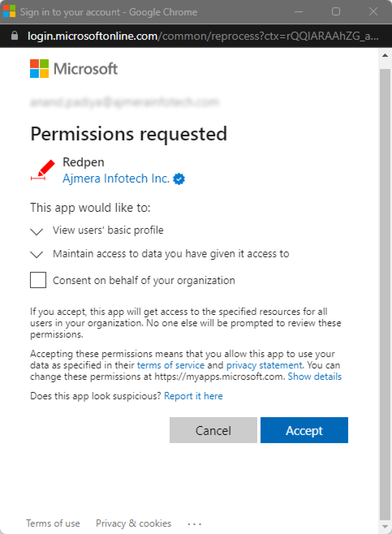The height and width of the screenshot is (534, 392).
Task: Open Terms of use footer link
Action: click(x=53, y=523)
